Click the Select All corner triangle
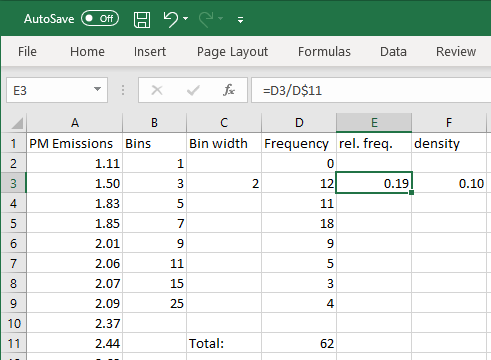Screen dimensions: 491x360 [17, 123]
